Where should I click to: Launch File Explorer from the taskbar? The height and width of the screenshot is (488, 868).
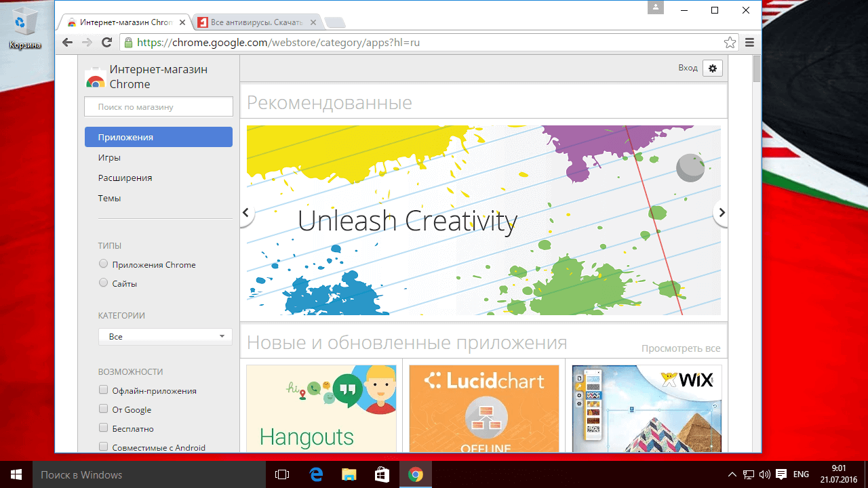pos(349,474)
